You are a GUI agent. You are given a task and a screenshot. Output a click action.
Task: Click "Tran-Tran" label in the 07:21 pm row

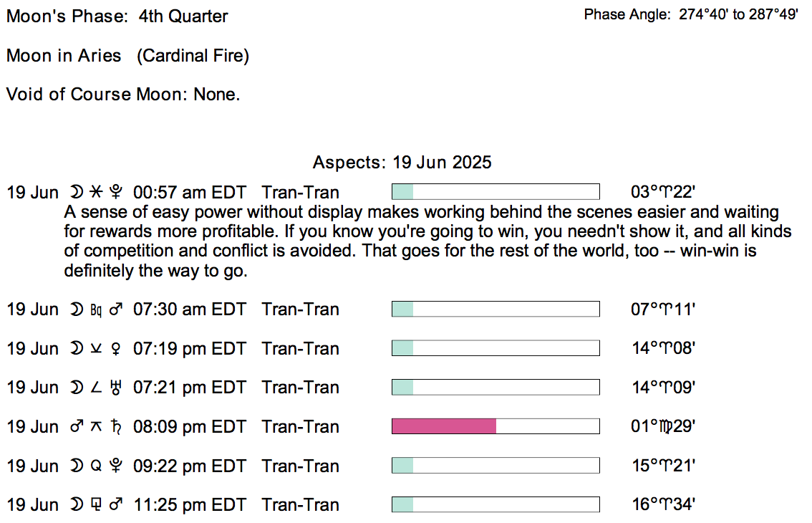(x=300, y=388)
